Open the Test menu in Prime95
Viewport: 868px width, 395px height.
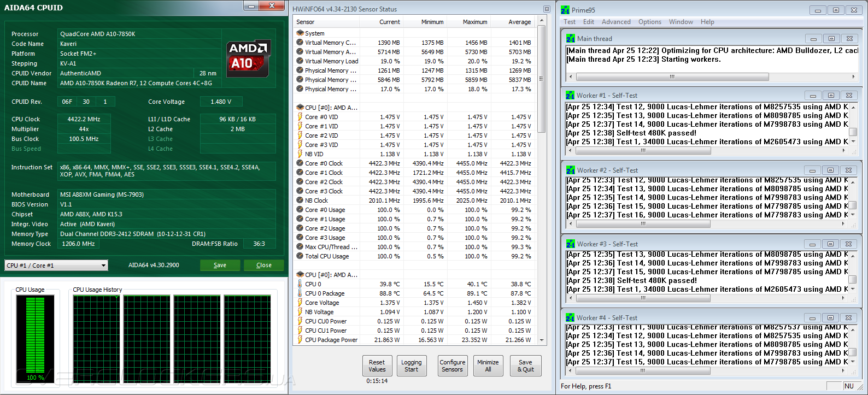pos(570,22)
